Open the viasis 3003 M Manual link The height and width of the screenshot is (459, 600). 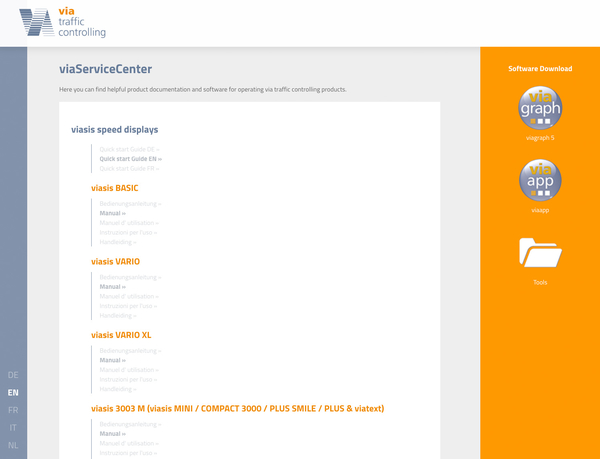coord(112,433)
